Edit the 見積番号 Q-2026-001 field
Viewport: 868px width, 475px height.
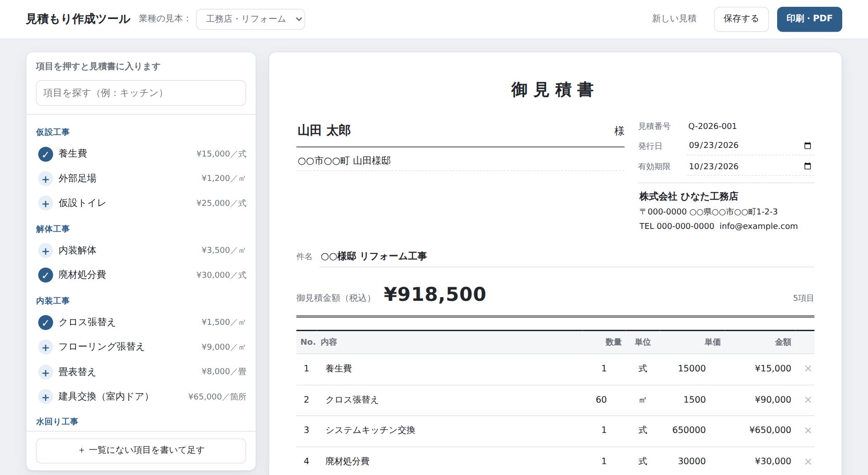pos(750,126)
